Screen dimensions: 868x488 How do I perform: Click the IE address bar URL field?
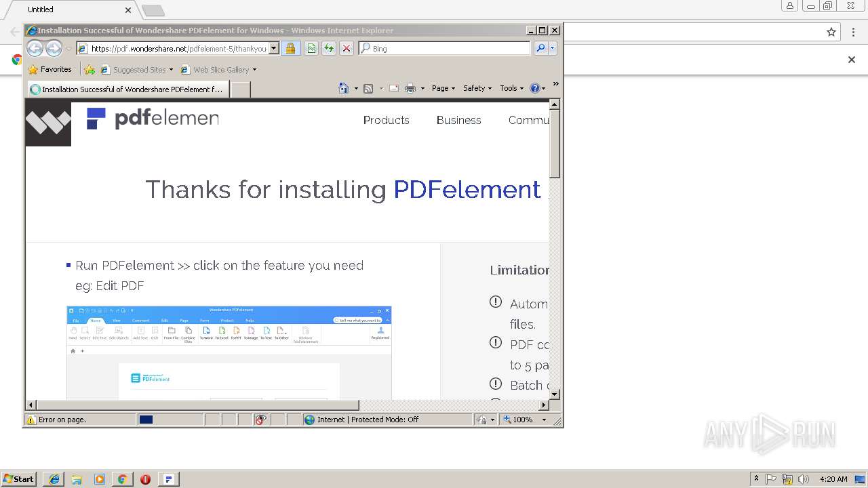pos(178,49)
